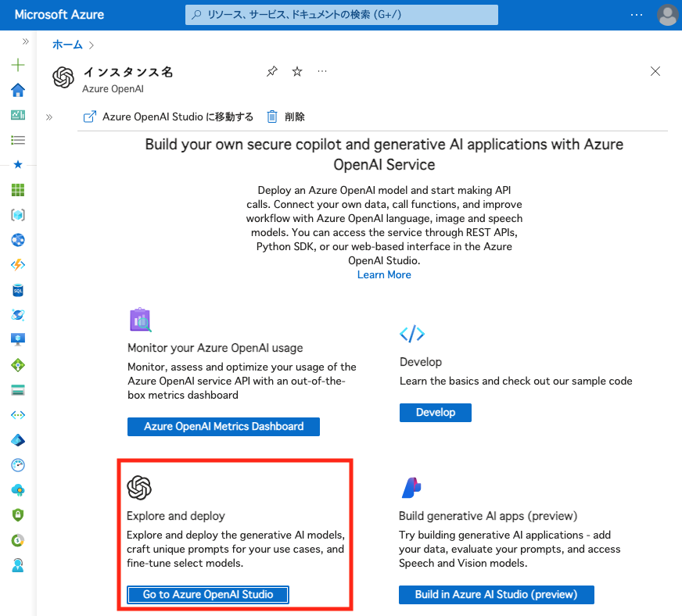
Task: Click the Go to Azure OpenAI Studio button
Action: pyautogui.click(x=208, y=595)
